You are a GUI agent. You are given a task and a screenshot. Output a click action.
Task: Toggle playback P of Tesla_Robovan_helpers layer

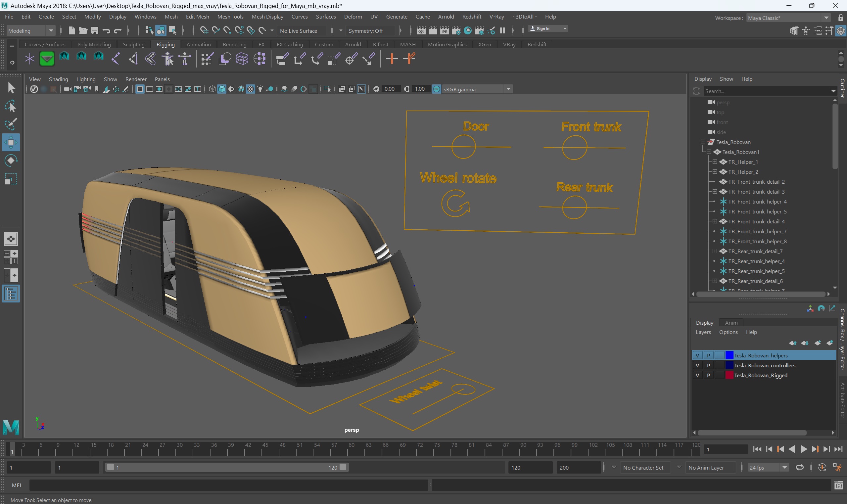(708, 356)
